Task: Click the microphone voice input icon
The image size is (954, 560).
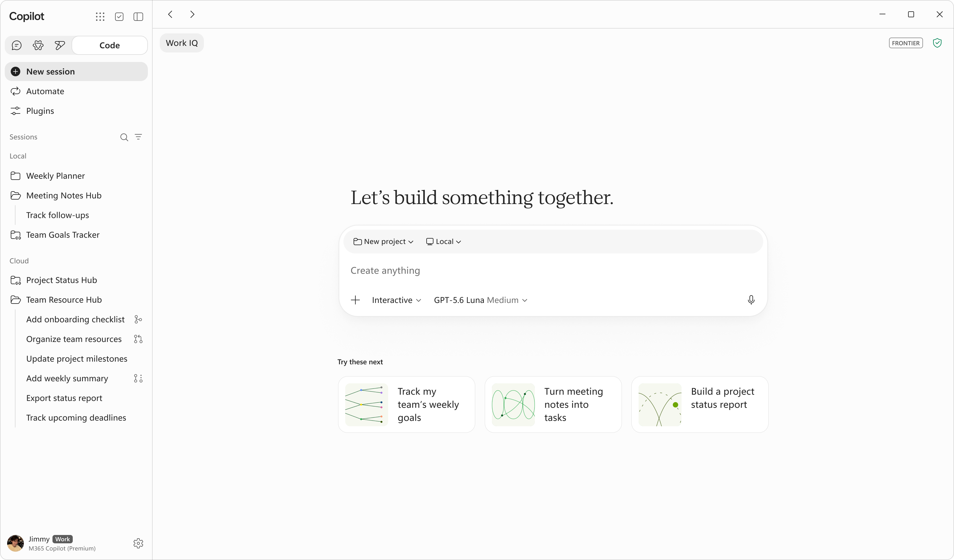Action: [752, 301]
